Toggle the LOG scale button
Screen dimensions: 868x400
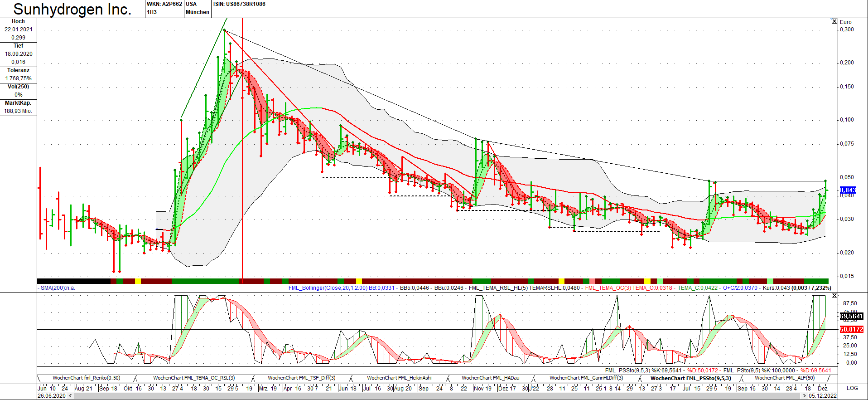[852, 388]
